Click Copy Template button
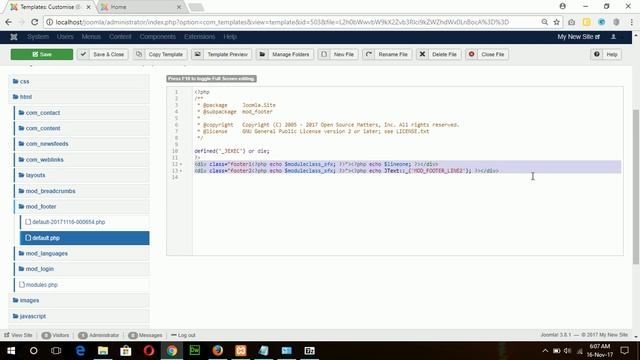Viewport: 640px width, 360px height. [160, 54]
